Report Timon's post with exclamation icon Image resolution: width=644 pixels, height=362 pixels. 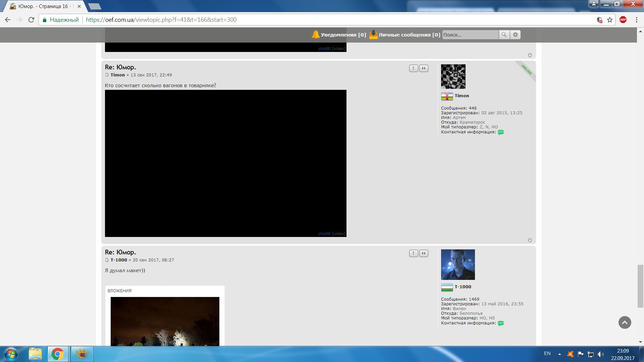[x=414, y=68]
